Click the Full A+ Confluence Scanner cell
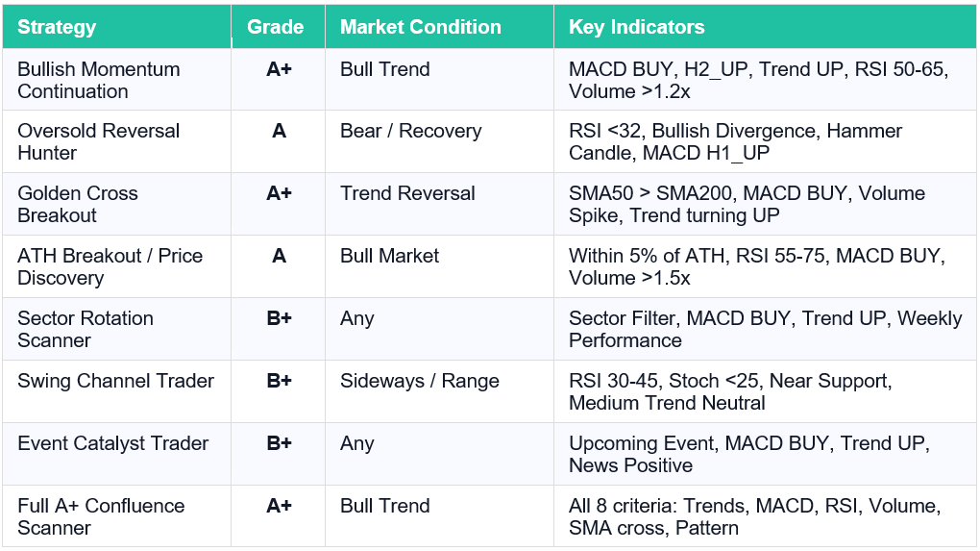The height and width of the screenshot is (551, 980). pos(101,517)
